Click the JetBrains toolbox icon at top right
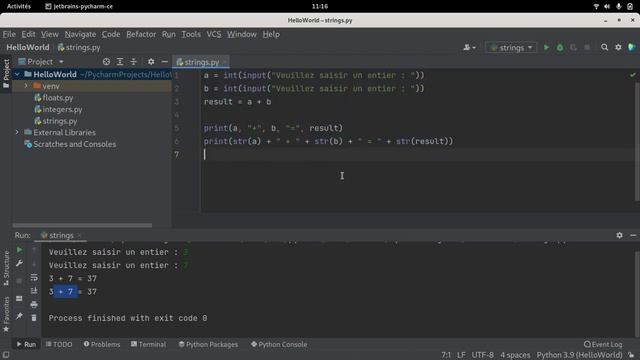 (632, 47)
